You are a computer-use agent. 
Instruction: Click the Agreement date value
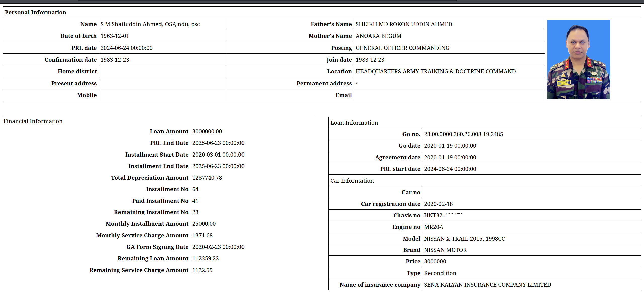(x=450, y=157)
